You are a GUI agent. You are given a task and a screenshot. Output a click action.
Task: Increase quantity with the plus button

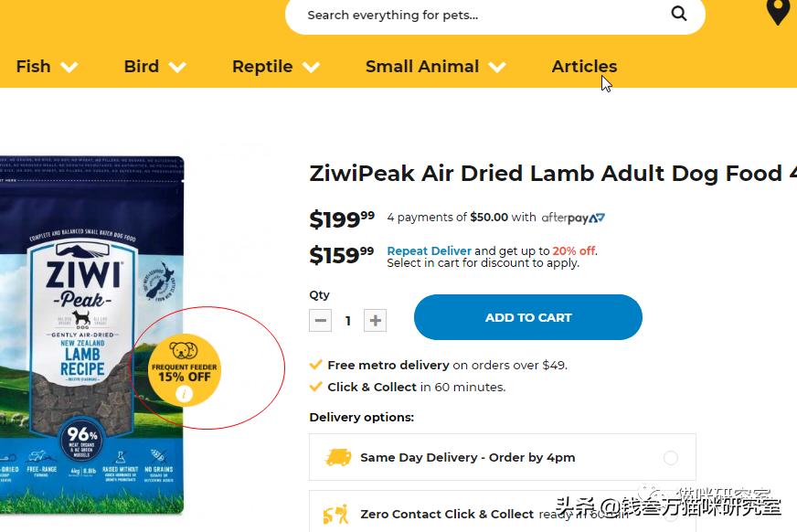(375, 320)
